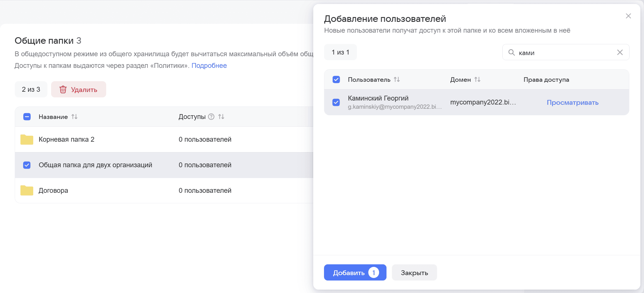644x293 pixels.
Task: Click the red Удалить button
Action: 79,89
